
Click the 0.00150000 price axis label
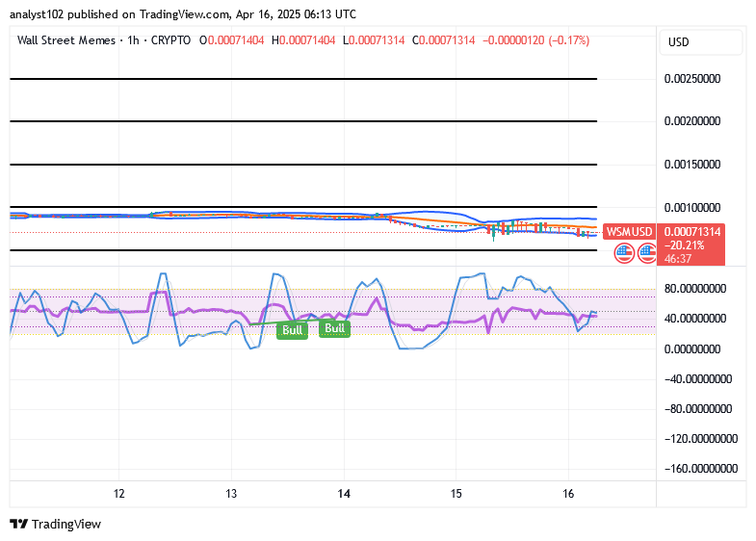692,165
